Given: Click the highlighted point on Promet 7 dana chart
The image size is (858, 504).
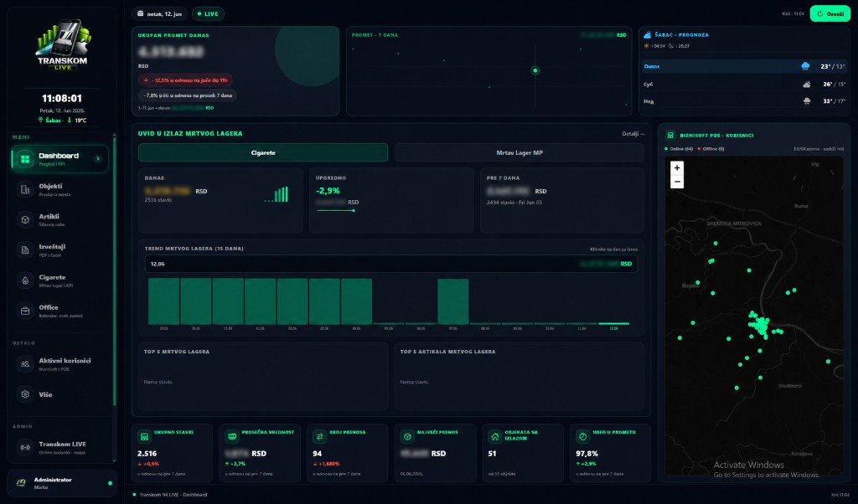Looking at the screenshot, I should (x=535, y=70).
